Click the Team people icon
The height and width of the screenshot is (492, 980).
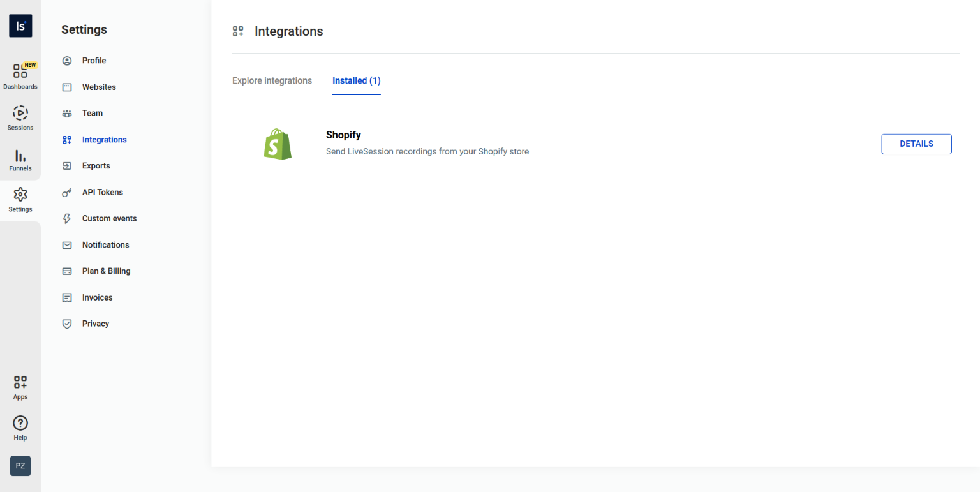[x=67, y=114]
